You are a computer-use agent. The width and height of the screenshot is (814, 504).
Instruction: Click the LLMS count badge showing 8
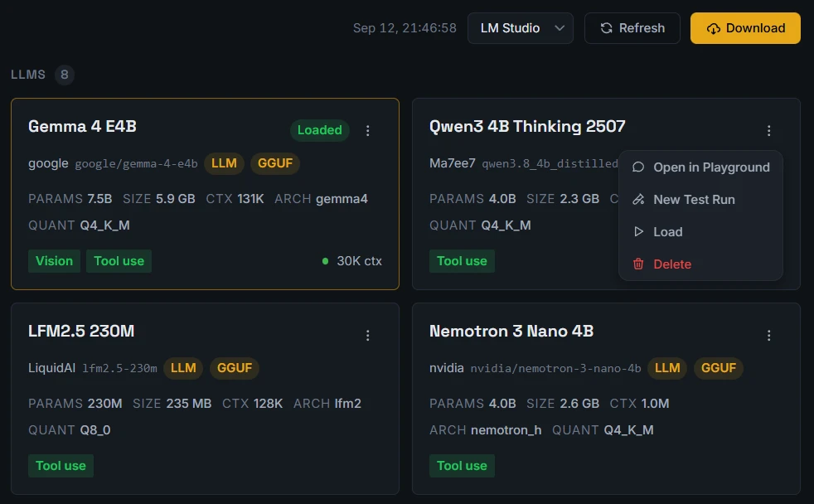(65, 75)
